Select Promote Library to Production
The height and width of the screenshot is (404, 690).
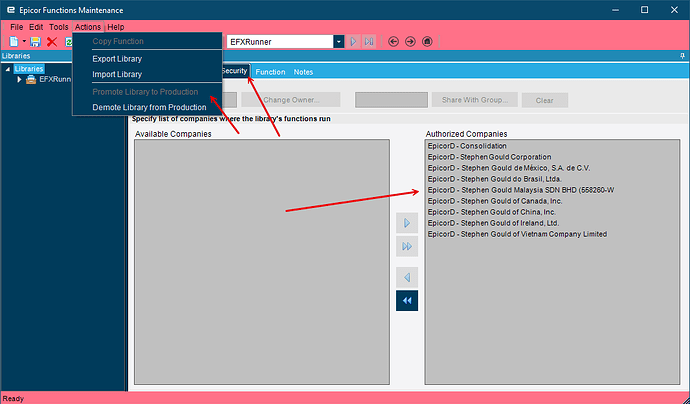pyautogui.click(x=145, y=92)
